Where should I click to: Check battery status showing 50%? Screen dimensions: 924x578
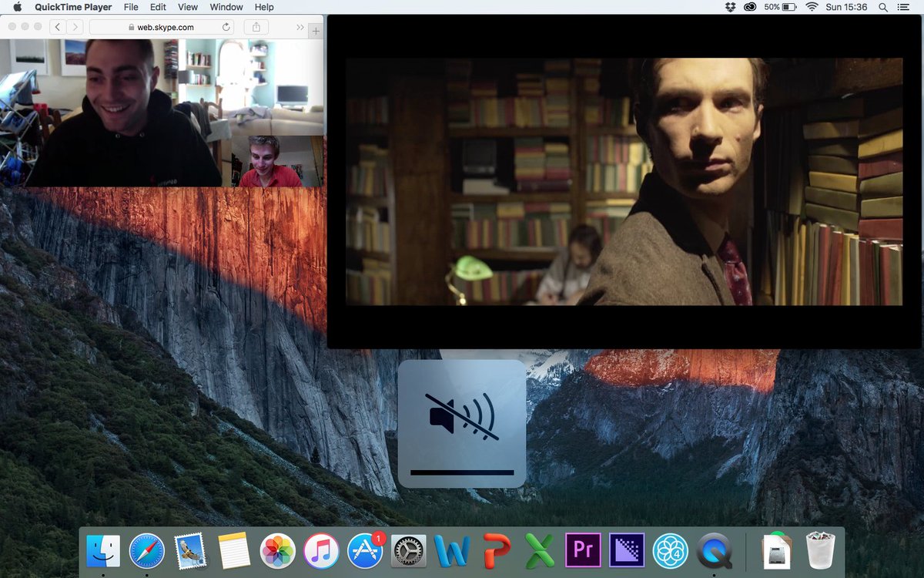[x=781, y=7]
